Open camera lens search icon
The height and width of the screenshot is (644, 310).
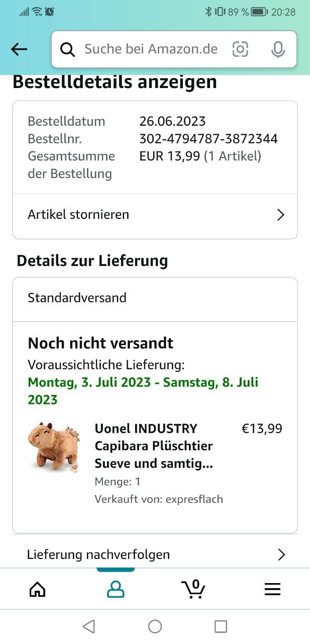click(240, 49)
